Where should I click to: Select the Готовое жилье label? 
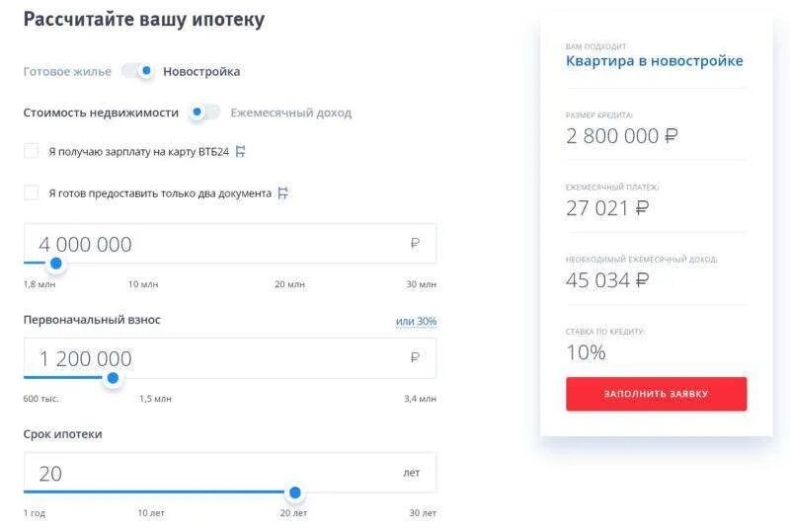pyautogui.click(x=67, y=71)
